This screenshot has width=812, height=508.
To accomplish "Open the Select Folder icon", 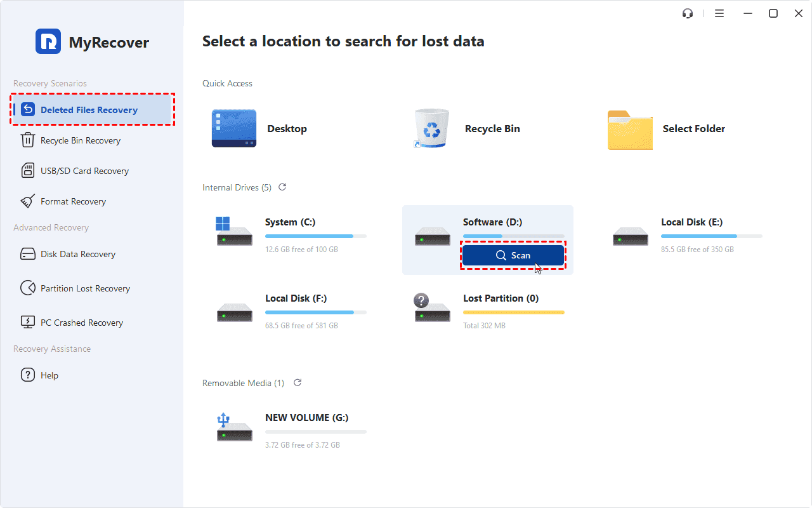I will (629, 130).
